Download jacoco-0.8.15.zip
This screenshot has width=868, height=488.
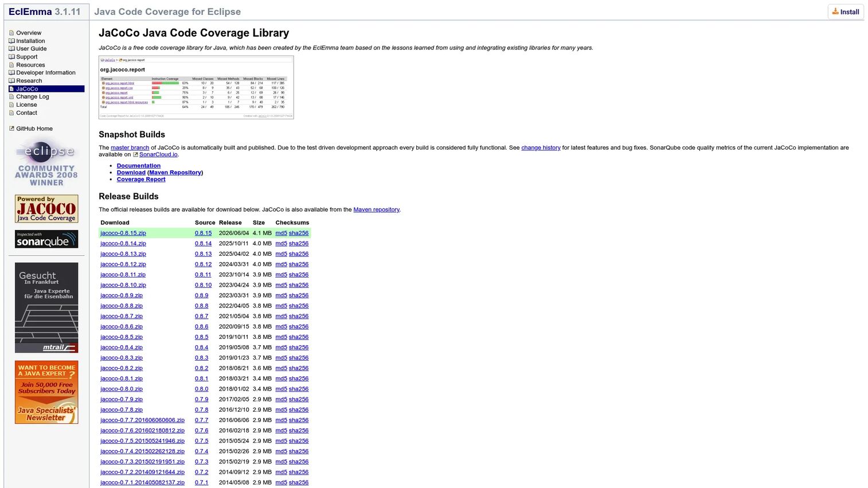click(123, 233)
